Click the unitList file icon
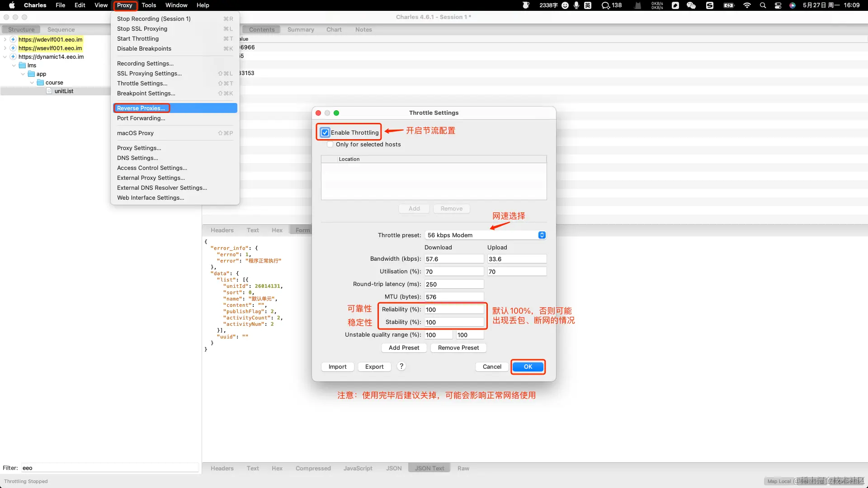This screenshot has height=488, width=868. point(49,91)
